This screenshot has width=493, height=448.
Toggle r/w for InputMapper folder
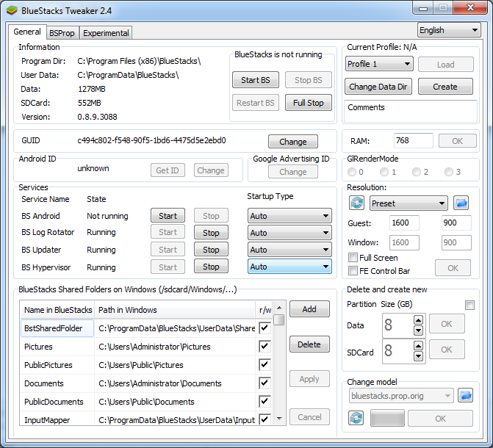tap(265, 419)
